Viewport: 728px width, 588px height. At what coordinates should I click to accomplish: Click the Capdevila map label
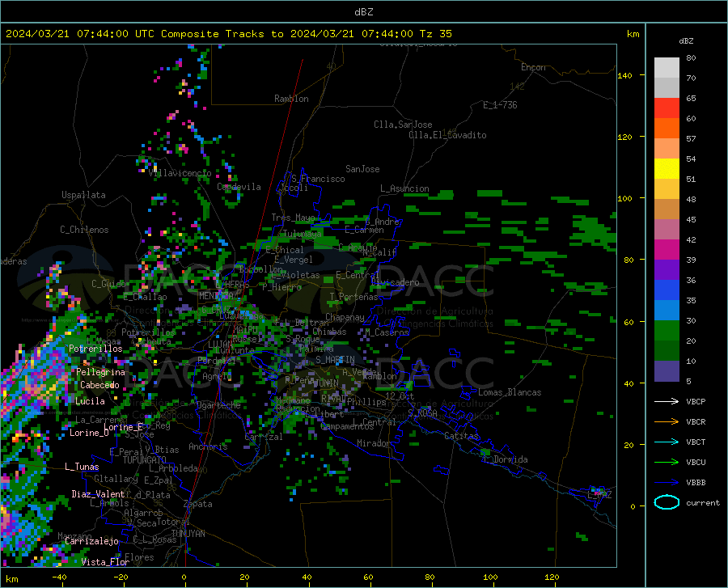point(239,187)
